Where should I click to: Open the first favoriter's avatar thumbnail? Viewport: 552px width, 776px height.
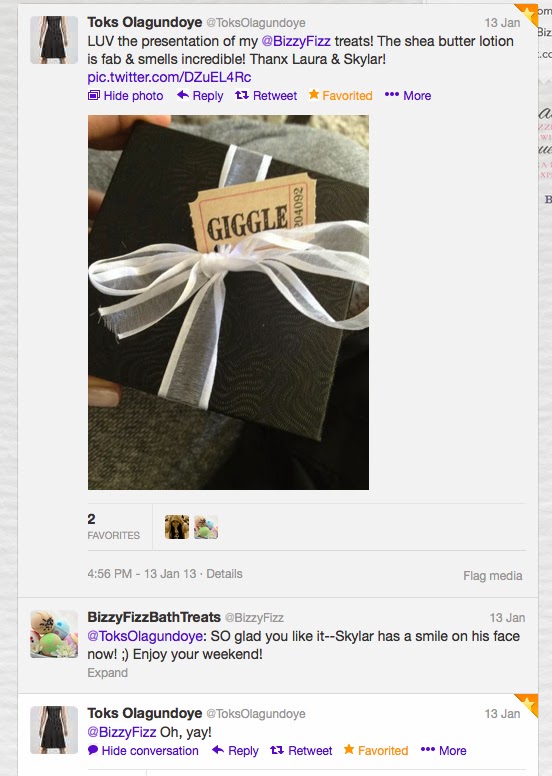(177, 527)
